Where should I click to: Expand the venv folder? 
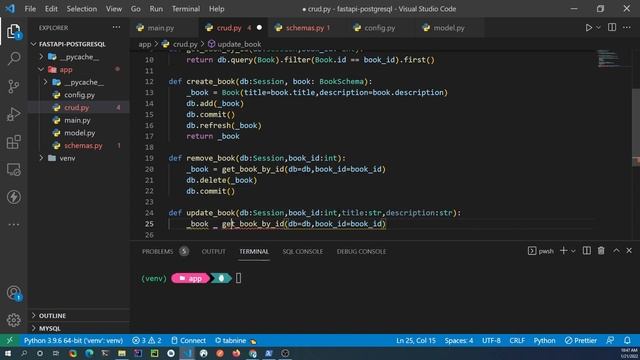click(x=41, y=158)
